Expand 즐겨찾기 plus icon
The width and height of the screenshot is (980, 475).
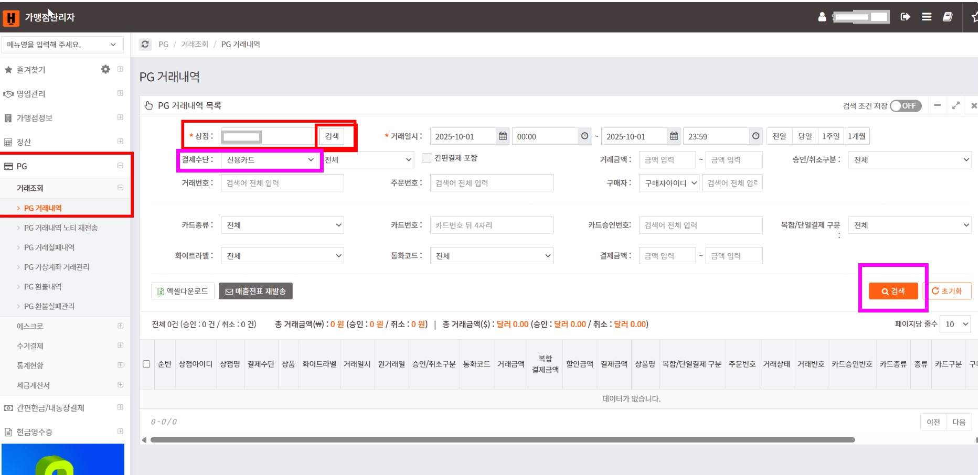(120, 69)
